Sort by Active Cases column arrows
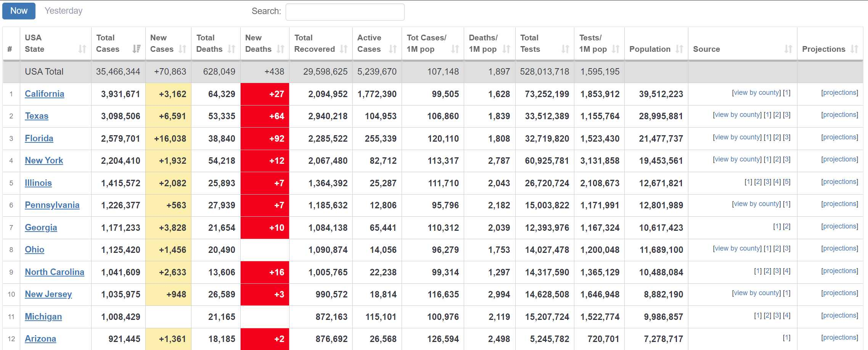 [393, 49]
